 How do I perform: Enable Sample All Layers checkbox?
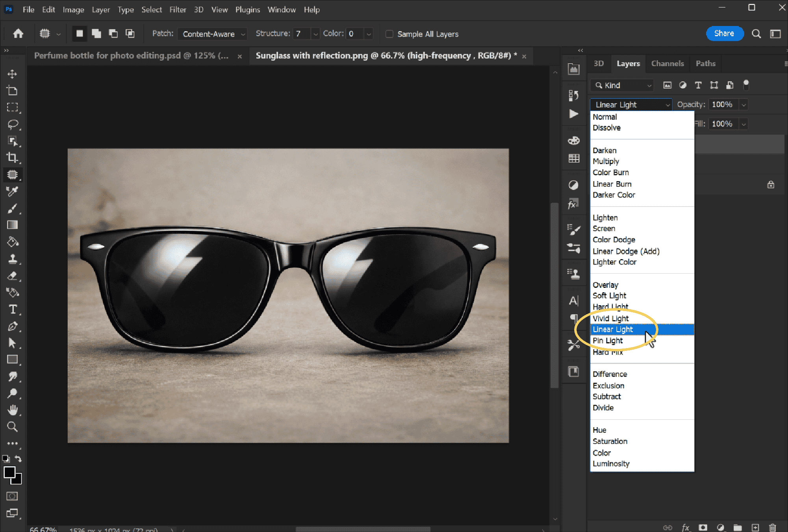(x=389, y=34)
